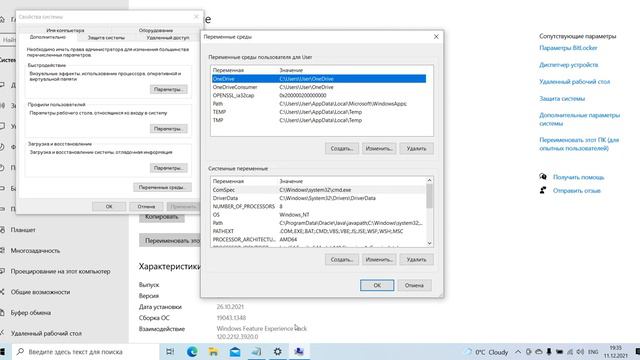Click OK in the Свойства системы dialog
Screen dimensions: 640x360
pos(109,207)
